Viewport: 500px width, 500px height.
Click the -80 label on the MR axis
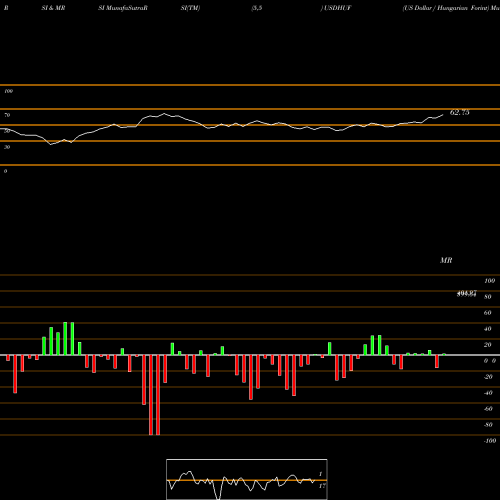pyautogui.click(x=488, y=425)
